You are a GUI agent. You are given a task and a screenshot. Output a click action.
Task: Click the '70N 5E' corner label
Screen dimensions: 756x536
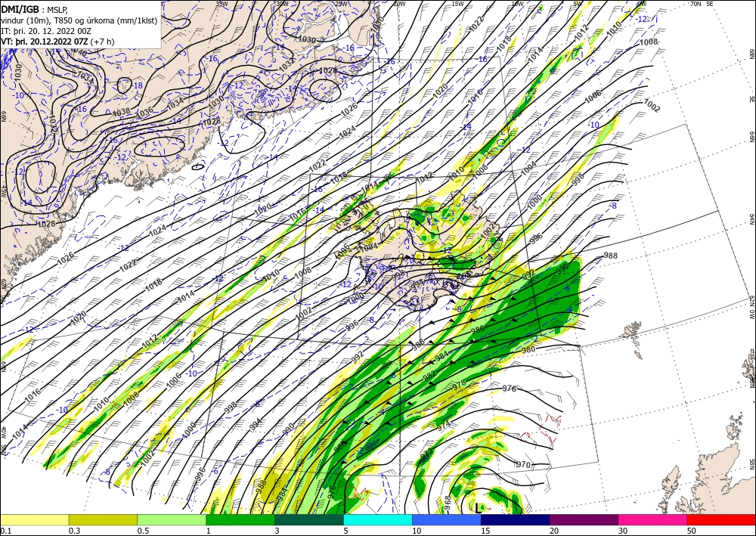[702, 3]
